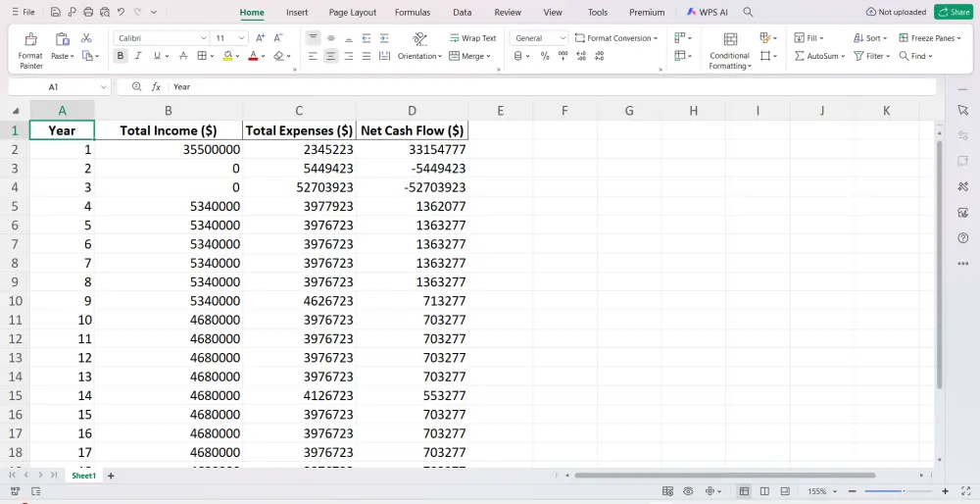Toggle Italic formatting
The width and height of the screenshot is (980, 504).
138,56
